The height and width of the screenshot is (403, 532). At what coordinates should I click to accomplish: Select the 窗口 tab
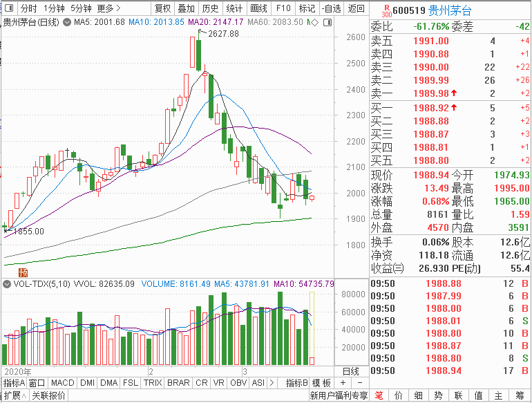(37, 383)
